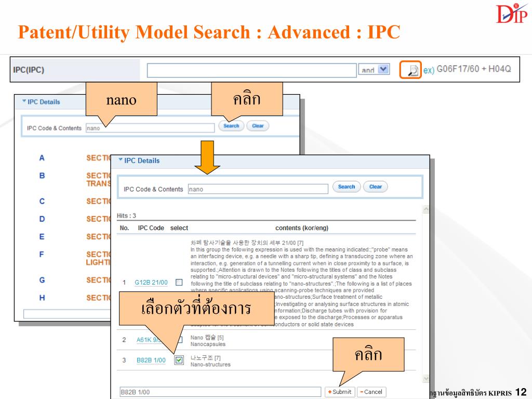Click Search button in back IPC Details window
Screen dimensions: 532x399
[231, 126]
